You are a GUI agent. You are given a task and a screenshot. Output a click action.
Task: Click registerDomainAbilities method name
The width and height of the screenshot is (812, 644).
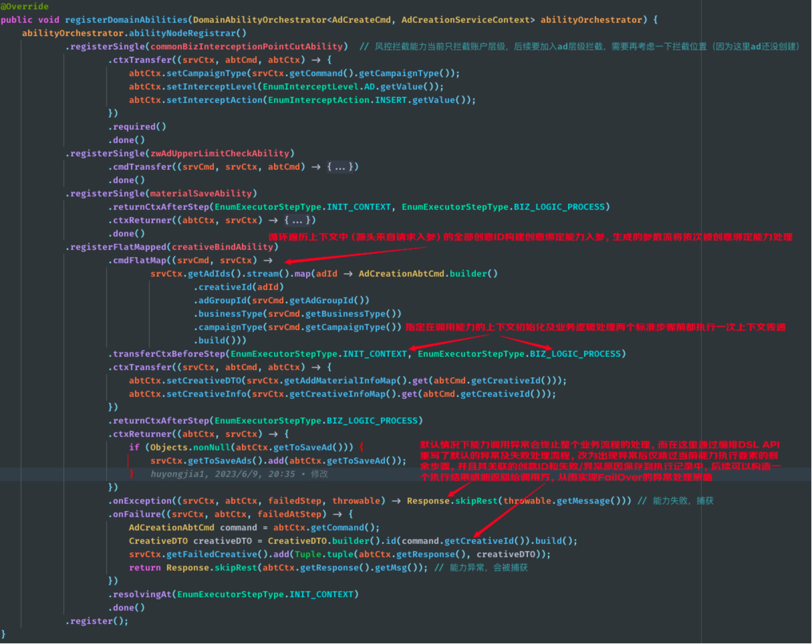(x=126, y=20)
